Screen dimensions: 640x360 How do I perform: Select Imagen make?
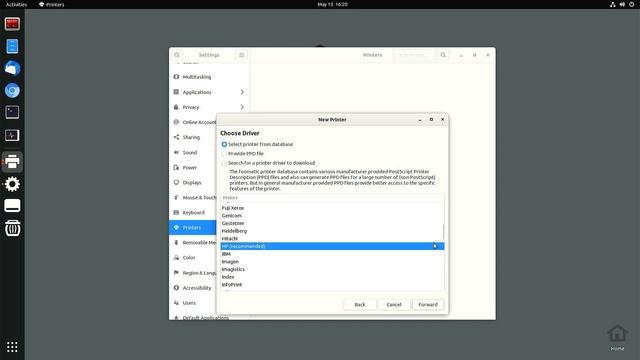[x=332, y=262]
